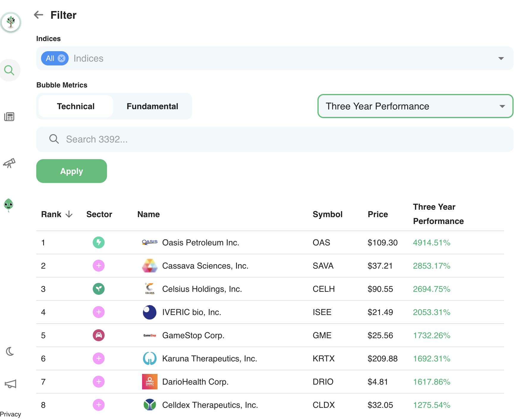Switch to the Fundamental metrics tab
Viewport: 516px width, 420px height.
(152, 106)
